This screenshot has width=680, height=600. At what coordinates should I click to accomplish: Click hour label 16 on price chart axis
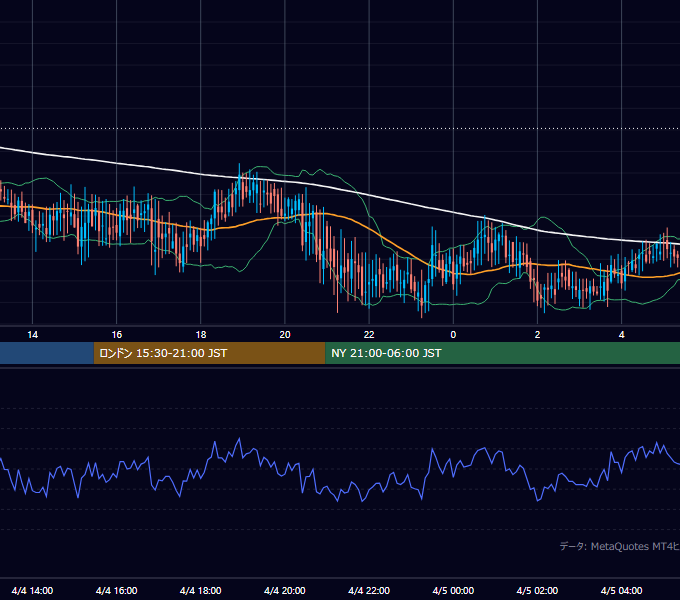click(117, 335)
